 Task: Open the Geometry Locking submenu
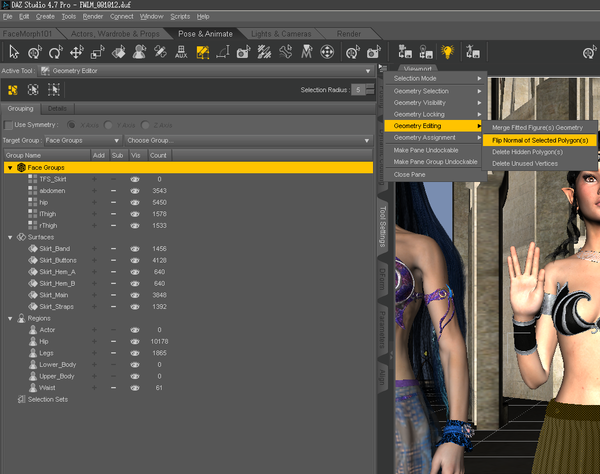[x=435, y=114]
